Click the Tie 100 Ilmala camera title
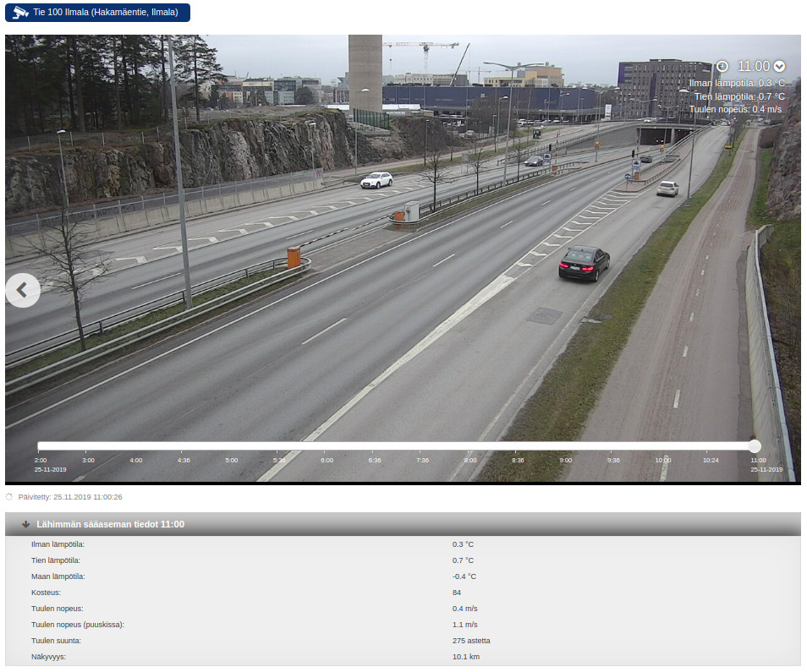The width and height of the screenshot is (807, 672). coord(105,13)
